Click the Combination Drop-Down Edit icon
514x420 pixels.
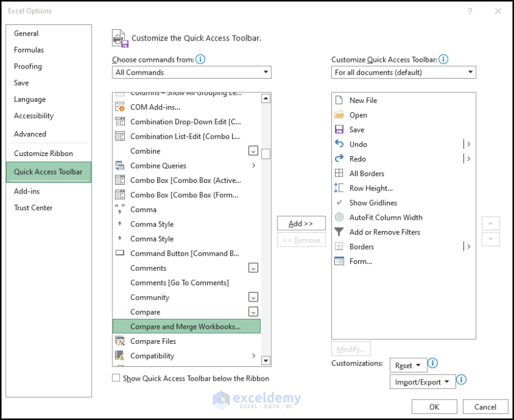tap(120, 122)
